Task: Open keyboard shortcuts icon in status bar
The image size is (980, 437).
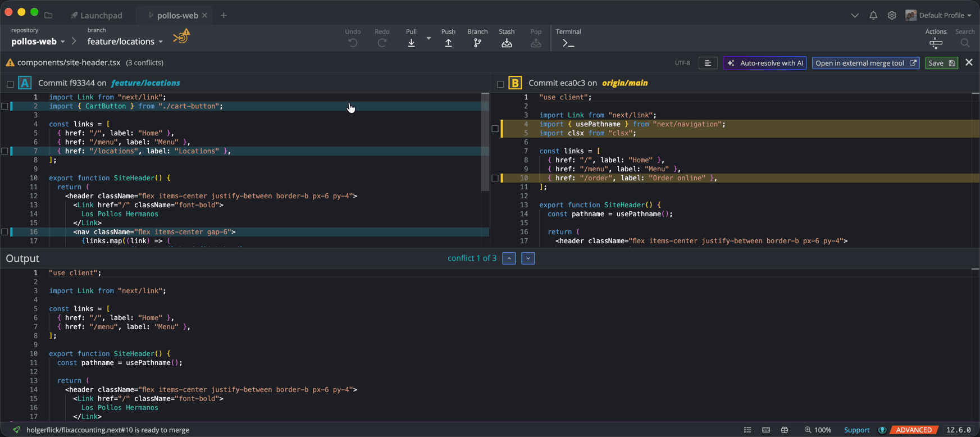Action: tap(766, 430)
